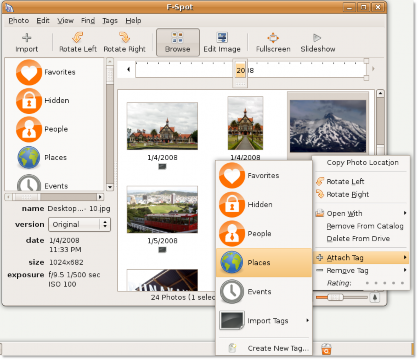Select red cable car thumbnail dated 1/5/2008

coord(162,209)
